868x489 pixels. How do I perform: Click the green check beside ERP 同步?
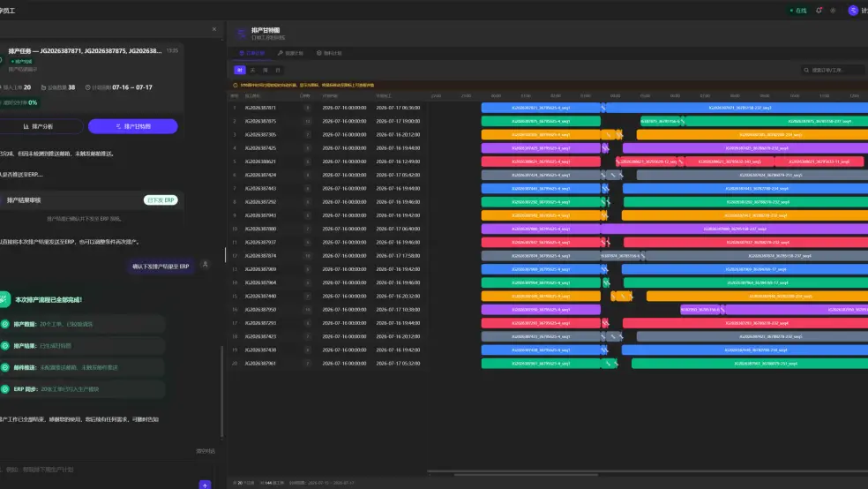tap(5, 388)
